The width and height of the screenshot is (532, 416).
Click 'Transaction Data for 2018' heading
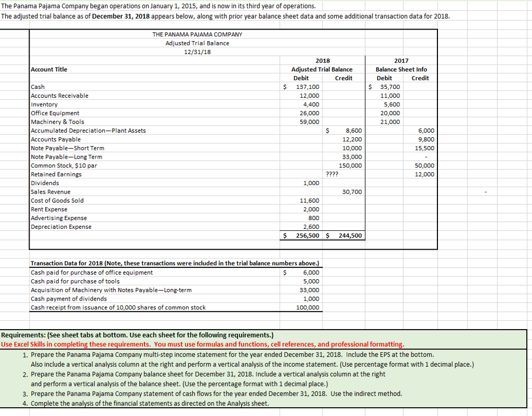pos(175,264)
